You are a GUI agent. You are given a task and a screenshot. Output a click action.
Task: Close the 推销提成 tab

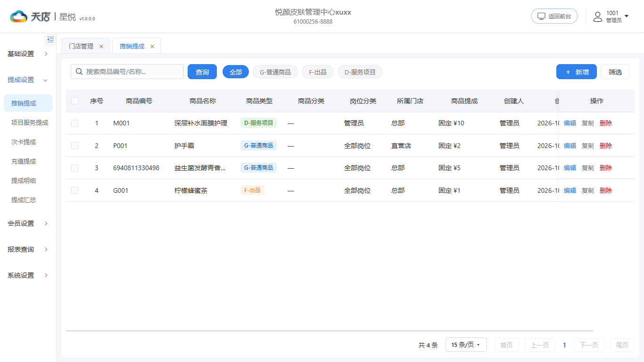tap(152, 46)
